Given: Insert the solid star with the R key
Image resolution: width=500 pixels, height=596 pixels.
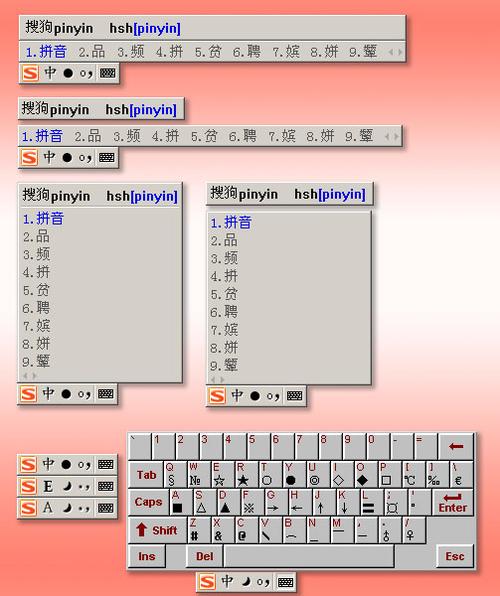Looking at the screenshot, I should [247, 474].
